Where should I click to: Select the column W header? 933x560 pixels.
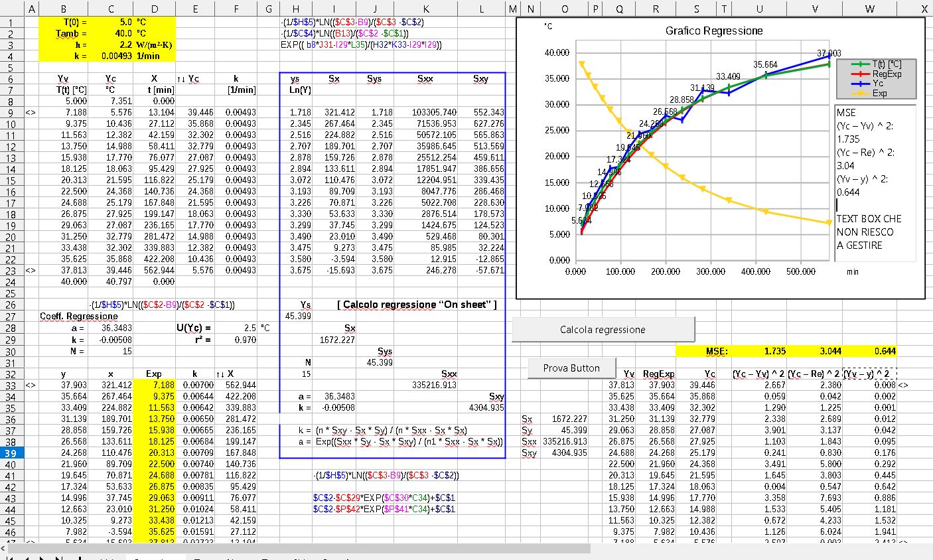869,9
